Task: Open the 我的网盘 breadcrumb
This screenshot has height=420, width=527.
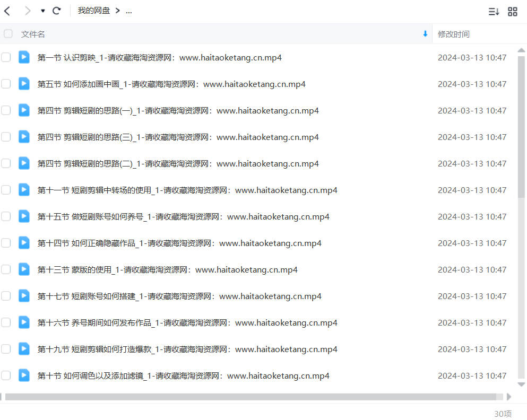Action: tap(94, 11)
